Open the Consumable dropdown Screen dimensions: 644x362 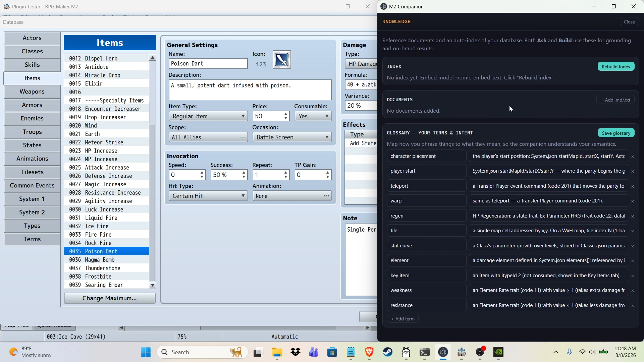pyautogui.click(x=313, y=116)
